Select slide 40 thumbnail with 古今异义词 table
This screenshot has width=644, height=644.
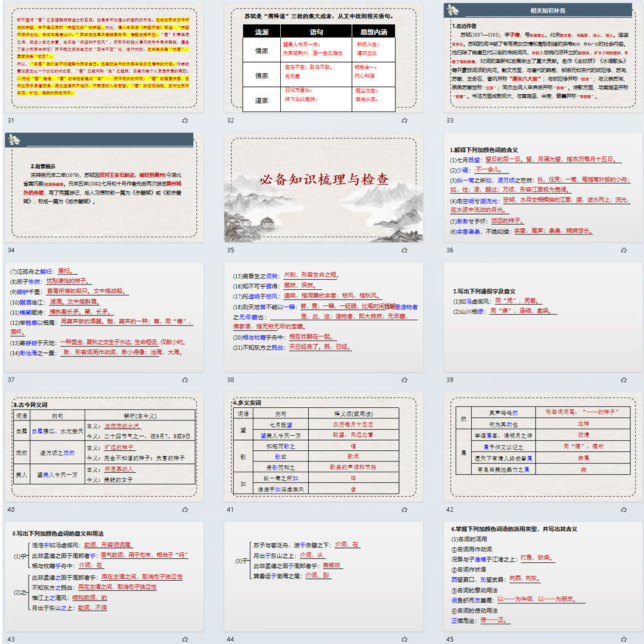tap(104, 447)
